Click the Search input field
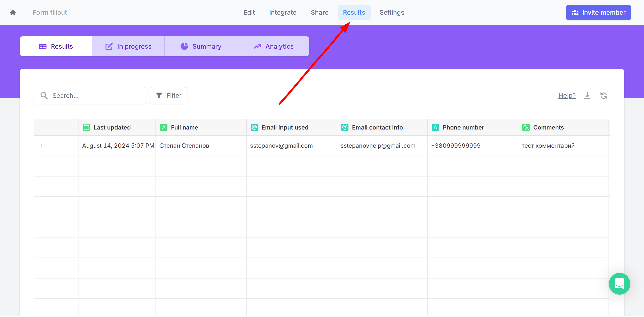 tap(90, 95)
